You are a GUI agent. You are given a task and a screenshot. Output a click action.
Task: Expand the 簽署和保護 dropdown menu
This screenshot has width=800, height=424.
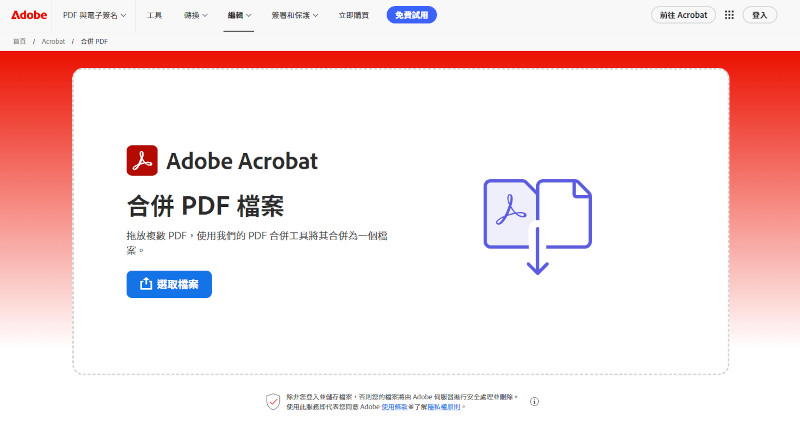click(294, 15)
